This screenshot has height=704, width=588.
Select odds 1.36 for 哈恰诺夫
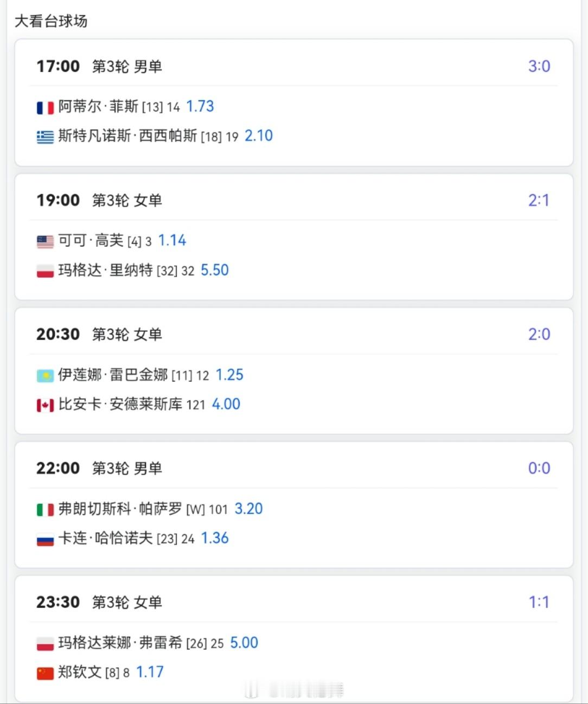point(215,538)
